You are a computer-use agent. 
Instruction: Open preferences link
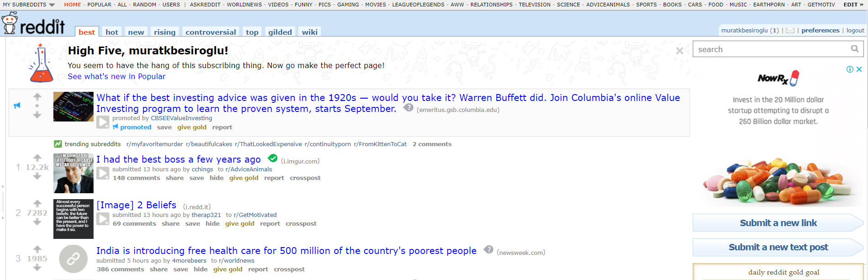[820, 31]
